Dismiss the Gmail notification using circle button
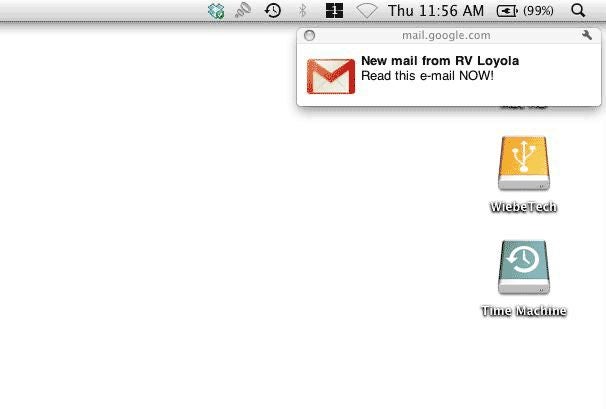Viewport: 606px width, 409px height. (309, 36)
